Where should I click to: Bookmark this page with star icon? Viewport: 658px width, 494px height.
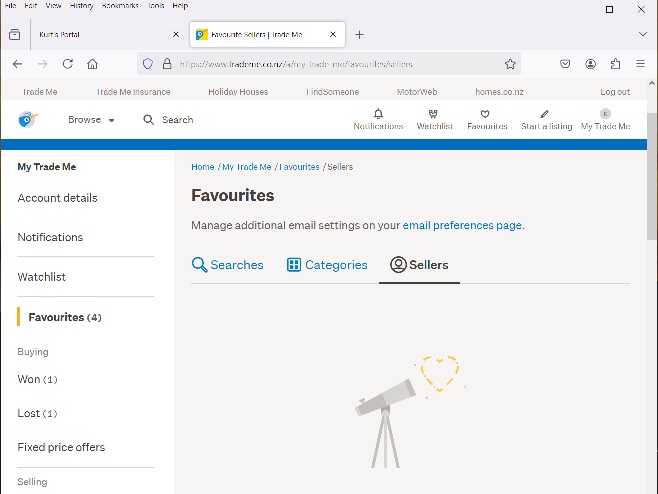point(510,64)
